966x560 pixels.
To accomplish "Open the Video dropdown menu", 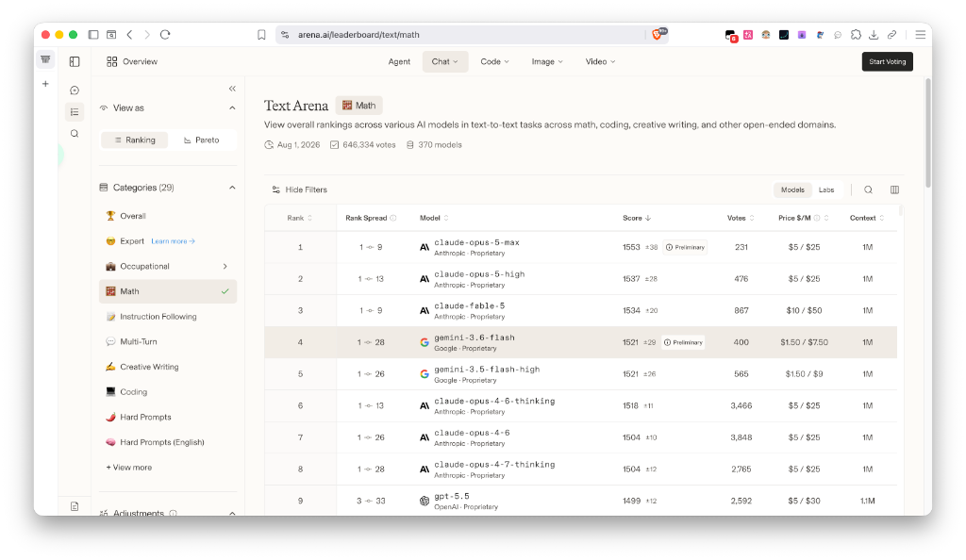I will (x=600, y=61).
